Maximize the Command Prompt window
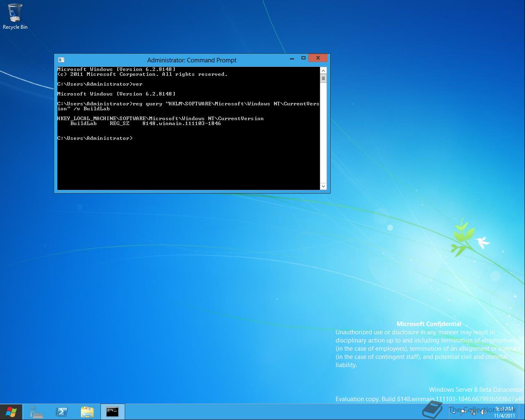Viewport: 525px width, 420px height. (304, 59)
